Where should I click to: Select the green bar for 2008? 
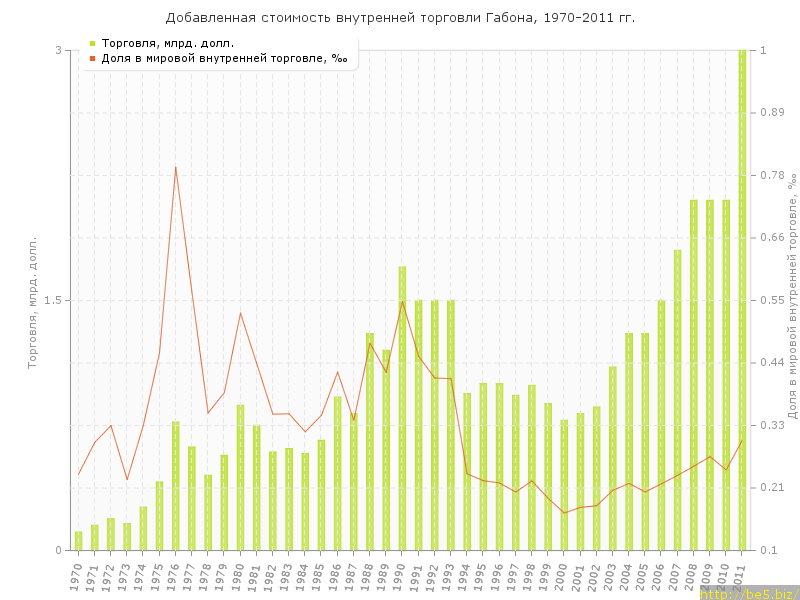(x=693, y=375)
